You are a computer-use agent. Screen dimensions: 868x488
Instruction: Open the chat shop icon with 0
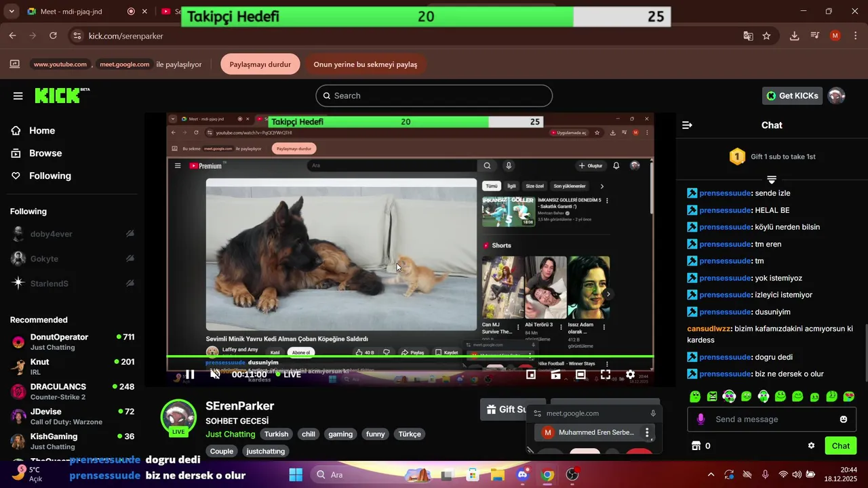click(701, 445)
